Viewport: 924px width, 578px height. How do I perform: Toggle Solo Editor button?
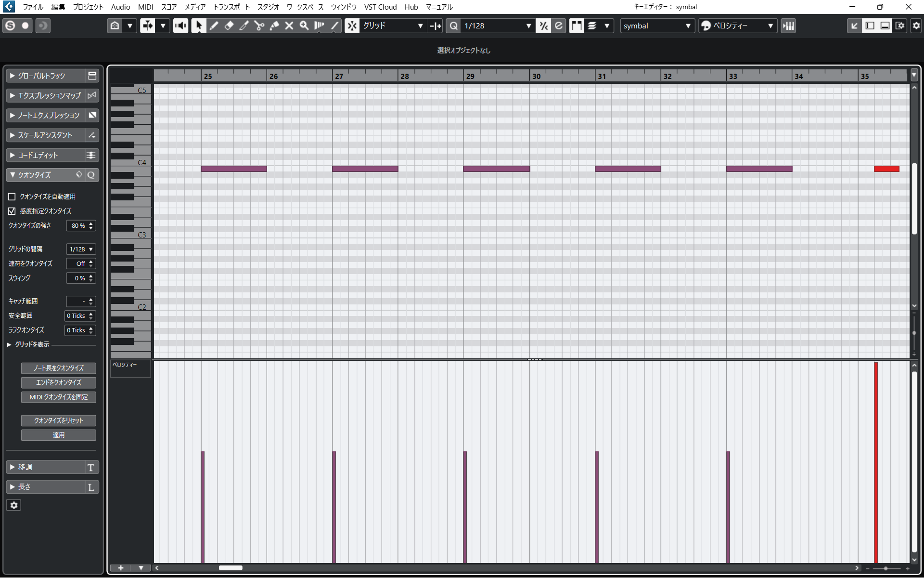[10, 26]
